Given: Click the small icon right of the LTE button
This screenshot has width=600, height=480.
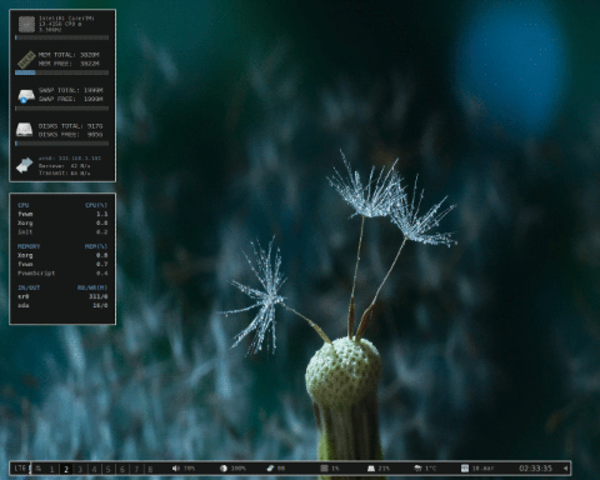Looking at the screenshot, I should tap(38, 468).
